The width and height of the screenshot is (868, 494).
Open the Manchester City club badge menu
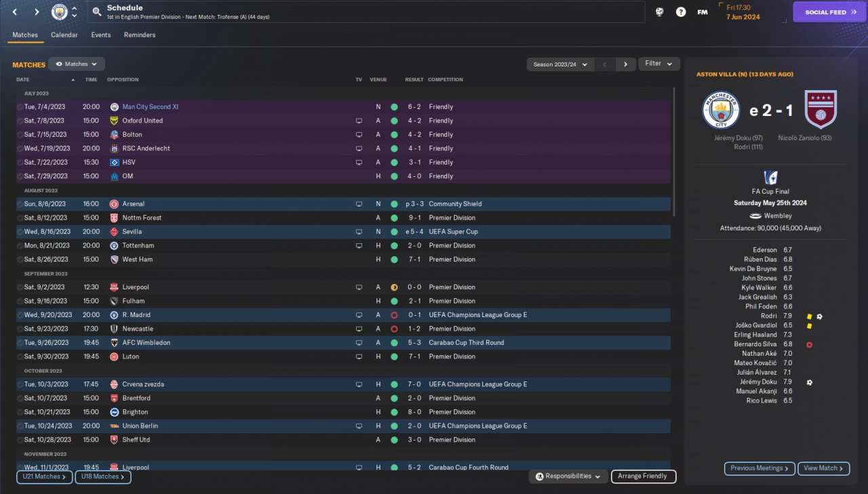coord(60,12)
